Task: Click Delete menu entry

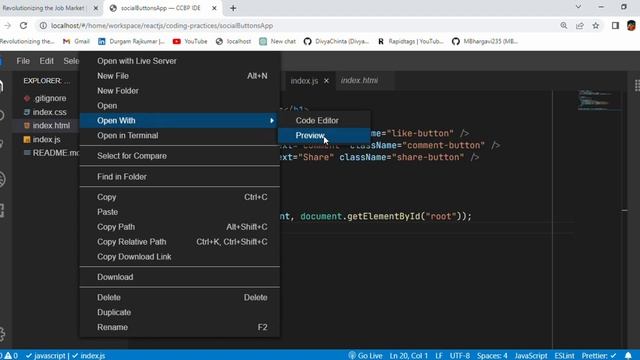Action: click(x=180, y=298)
